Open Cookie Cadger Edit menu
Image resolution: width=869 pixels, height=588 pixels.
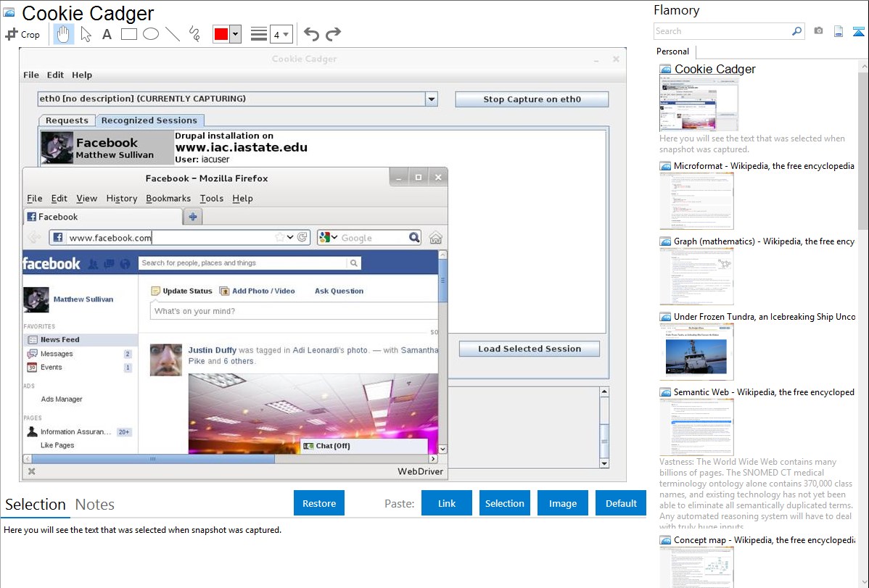[x=55, y=75]
